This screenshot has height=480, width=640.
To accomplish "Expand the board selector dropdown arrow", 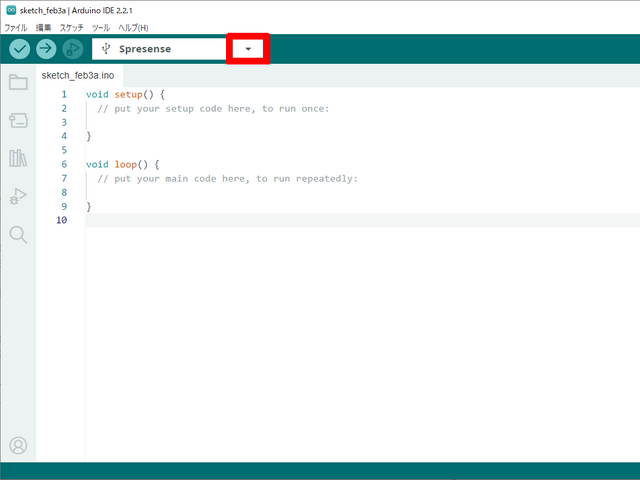I will click(x=248, y=49).
